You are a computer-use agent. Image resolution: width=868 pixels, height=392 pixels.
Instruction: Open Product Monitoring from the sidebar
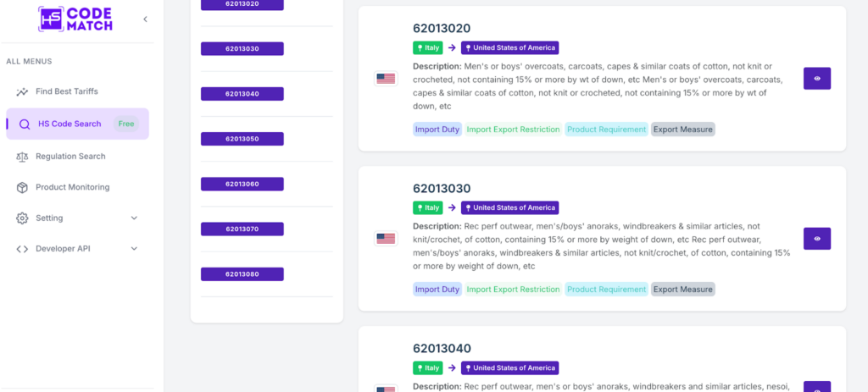[x=72, y=187]
